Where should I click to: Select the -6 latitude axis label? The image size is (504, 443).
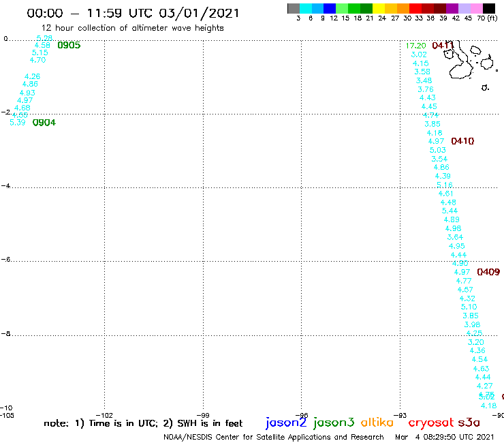(5, 259)
